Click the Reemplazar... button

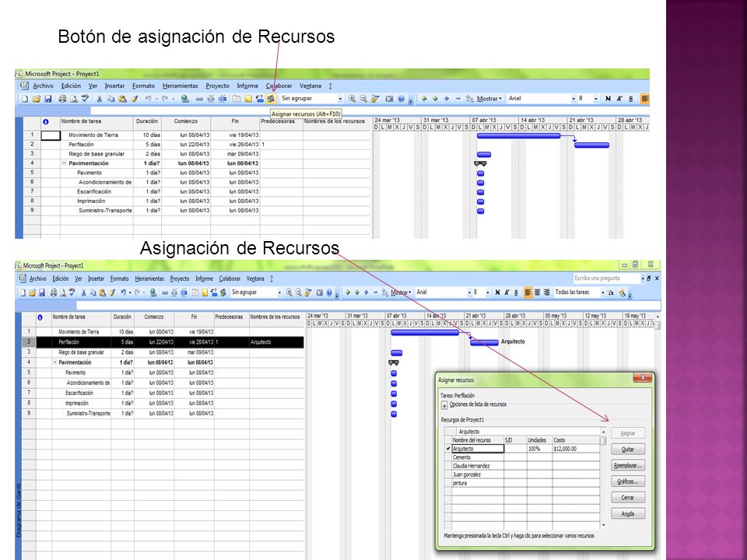628,465
